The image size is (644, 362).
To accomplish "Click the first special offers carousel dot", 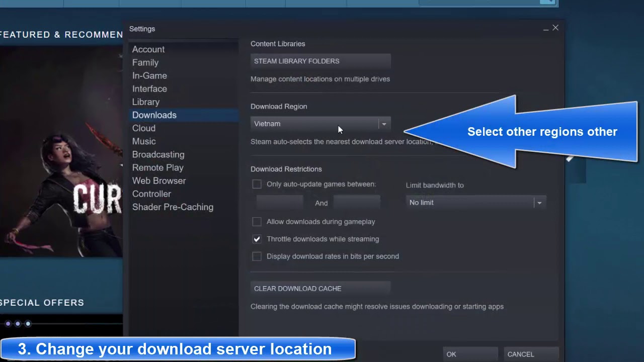I will pyautogui.click(x=8, y=324).
